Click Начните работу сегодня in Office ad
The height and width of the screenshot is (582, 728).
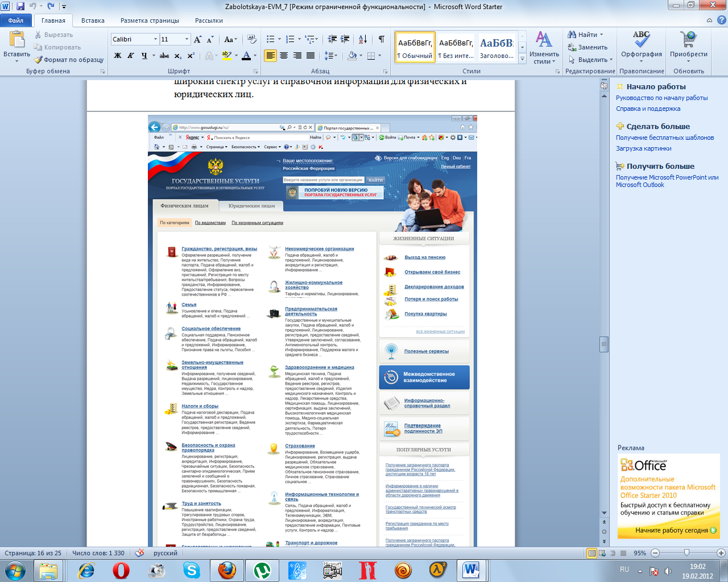(676, 530)
